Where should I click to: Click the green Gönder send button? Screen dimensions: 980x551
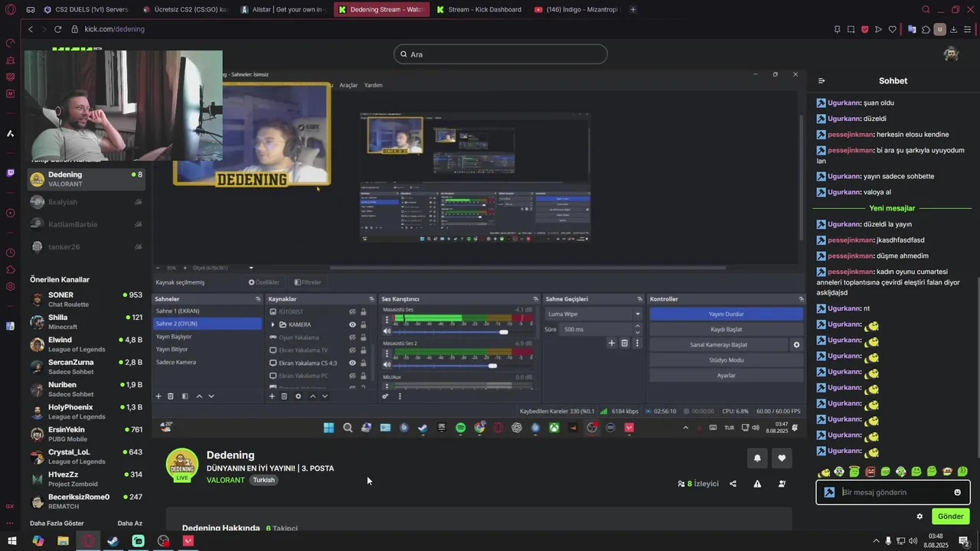pos(950,517)
